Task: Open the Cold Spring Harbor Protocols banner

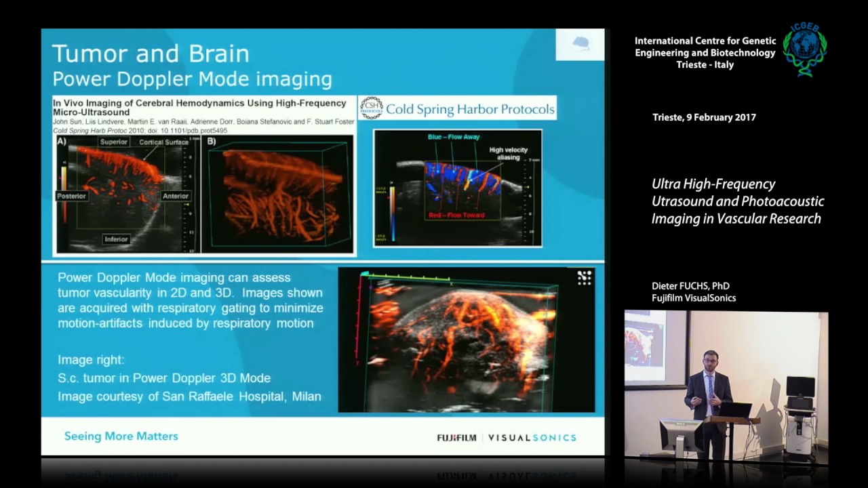Action: coord(457,108)
